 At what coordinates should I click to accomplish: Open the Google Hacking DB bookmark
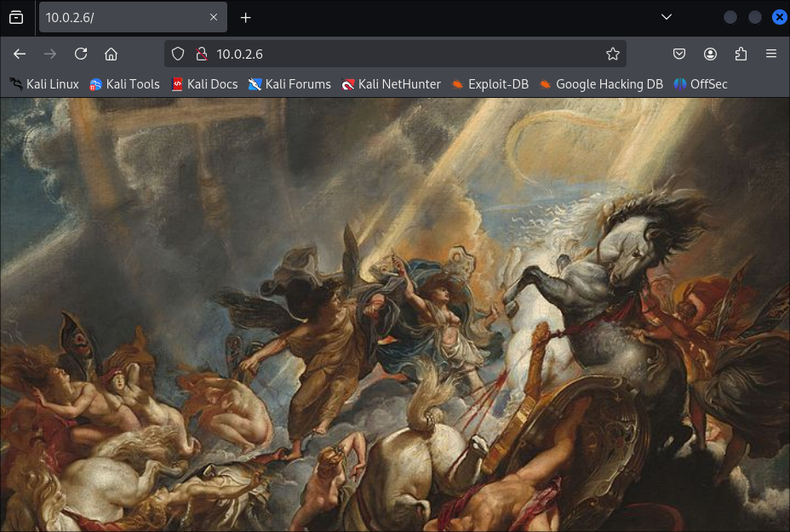click(600, 84)
